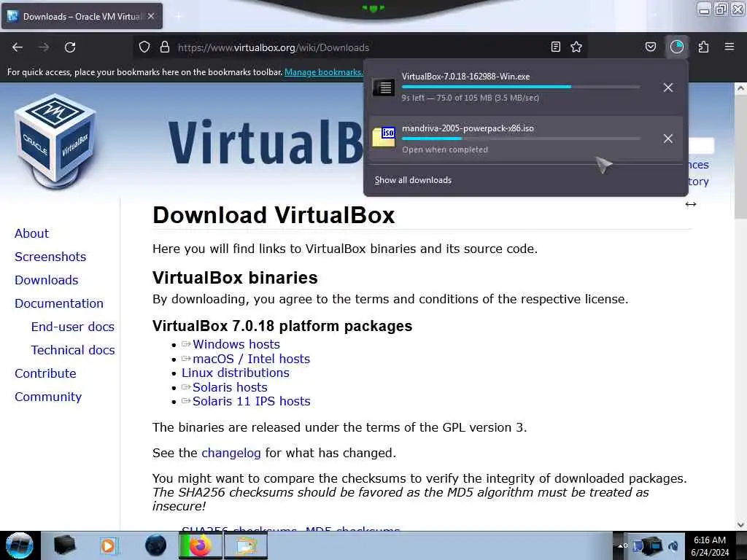Open the Screenshots sidebar link
Screen dimensions: 747x560
click(x=50, y=257)
